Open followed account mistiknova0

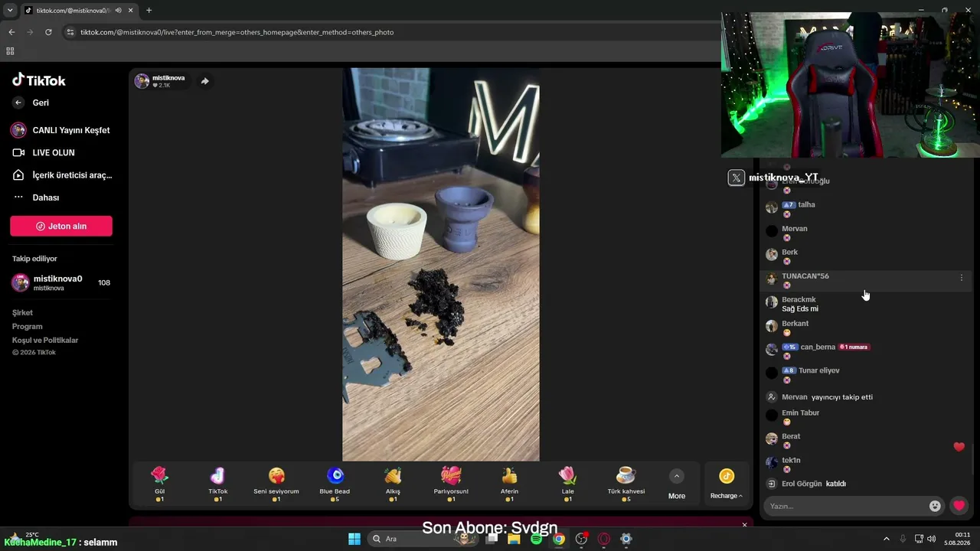pyautogui.click(x=61, y=282)
